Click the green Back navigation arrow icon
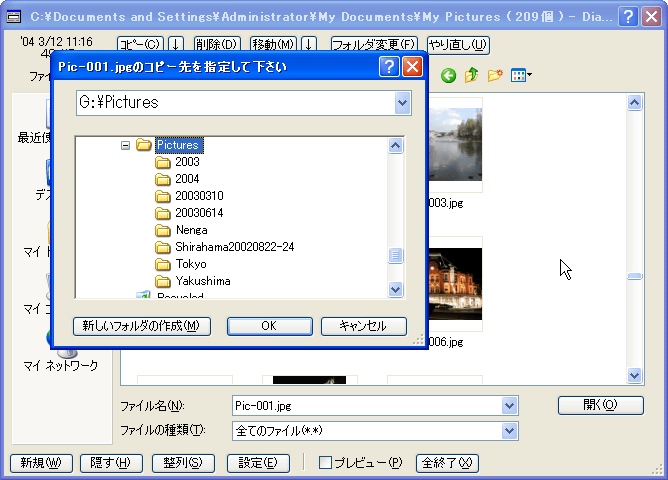The height and width of the screenshot is (480, 668). tap(449, 75)
